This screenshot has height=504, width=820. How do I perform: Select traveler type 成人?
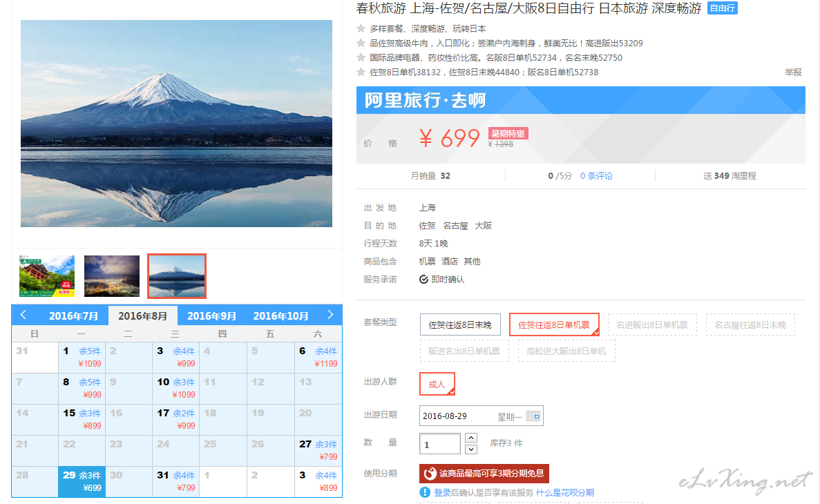pos(437,385)
